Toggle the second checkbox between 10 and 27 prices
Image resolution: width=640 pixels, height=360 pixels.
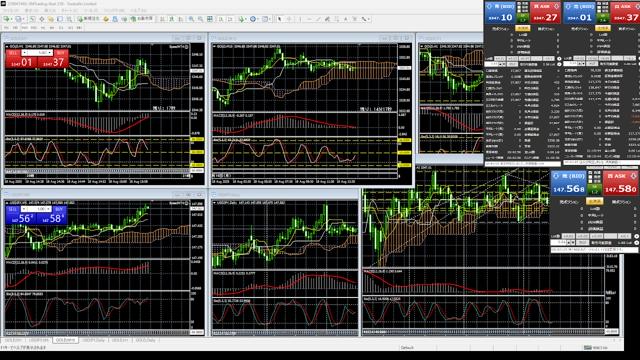[x=520, y=10]
